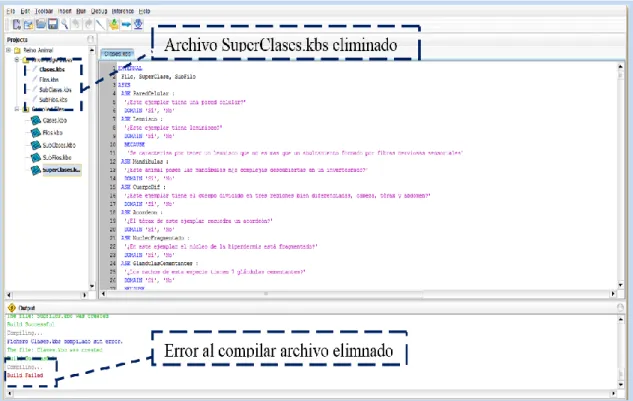Click the Projects tree scroll-up arrow
The height and width of the screenshot is (401, 633).
coord(92,50)
